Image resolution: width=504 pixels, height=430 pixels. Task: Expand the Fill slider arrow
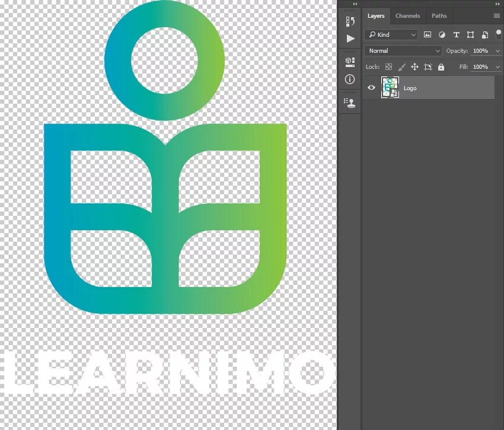tap(497, 67)
